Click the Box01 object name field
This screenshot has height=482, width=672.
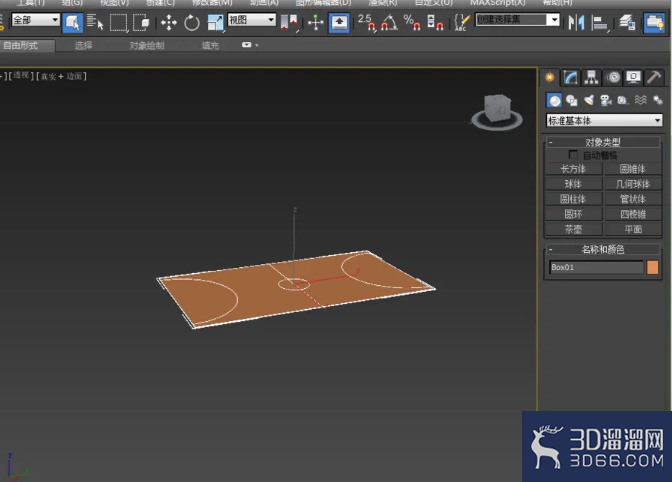[596, 267]
